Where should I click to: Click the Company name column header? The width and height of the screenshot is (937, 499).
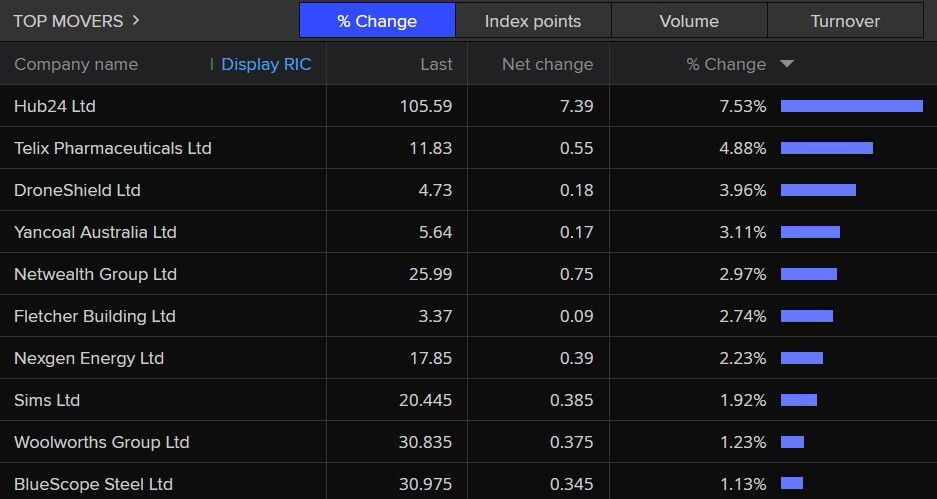point(76,64)
